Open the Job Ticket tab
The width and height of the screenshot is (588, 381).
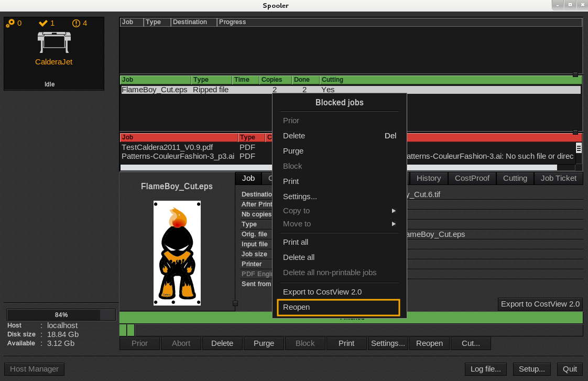(558, 178)
